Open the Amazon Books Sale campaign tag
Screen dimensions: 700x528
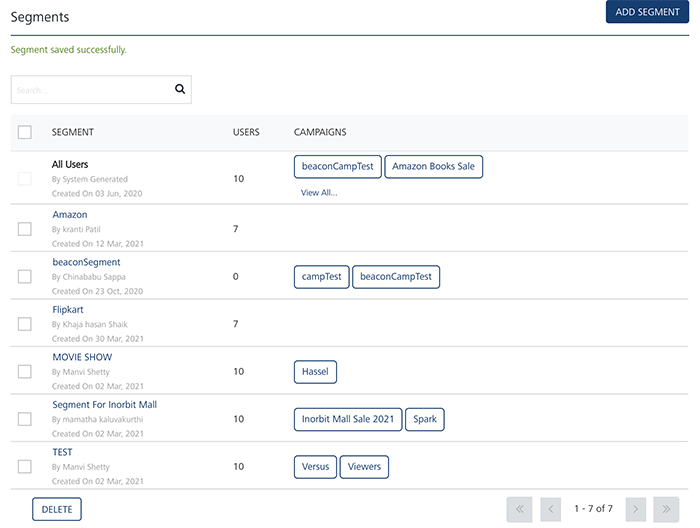tap(433, 166)
